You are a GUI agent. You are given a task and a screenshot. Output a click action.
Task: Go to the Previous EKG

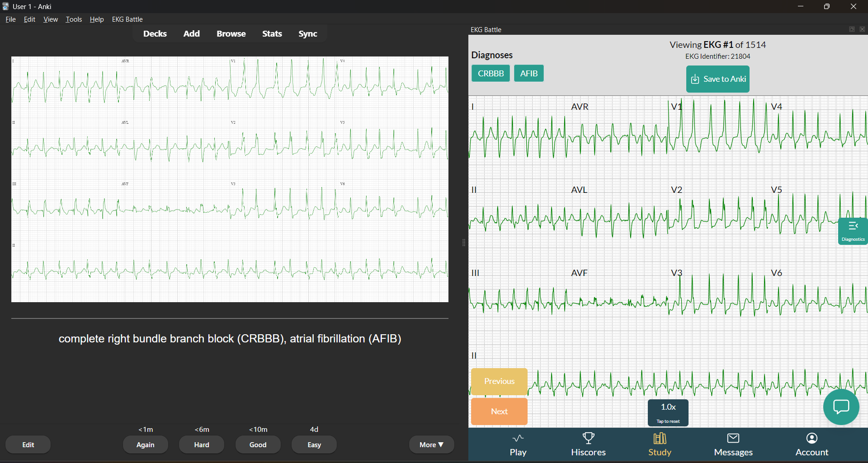pos(499,381)
